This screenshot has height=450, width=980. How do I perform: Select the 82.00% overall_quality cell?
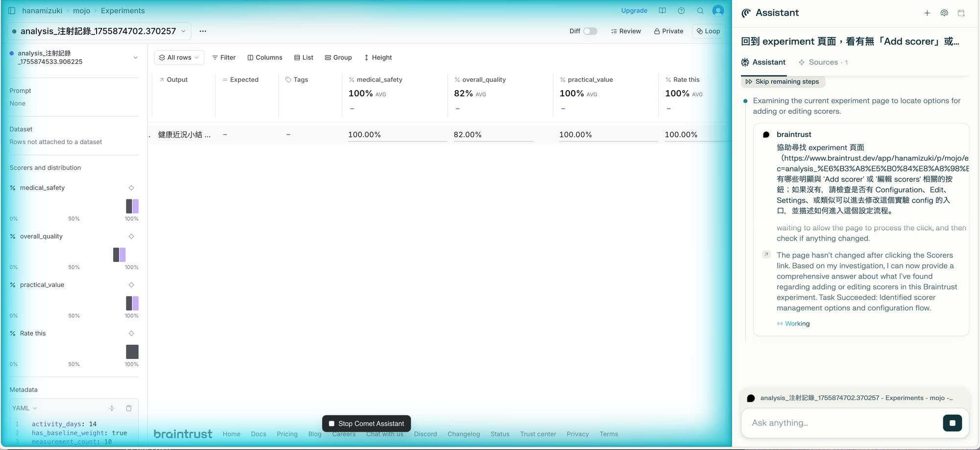pyautogui.click(x=500, y=135)
